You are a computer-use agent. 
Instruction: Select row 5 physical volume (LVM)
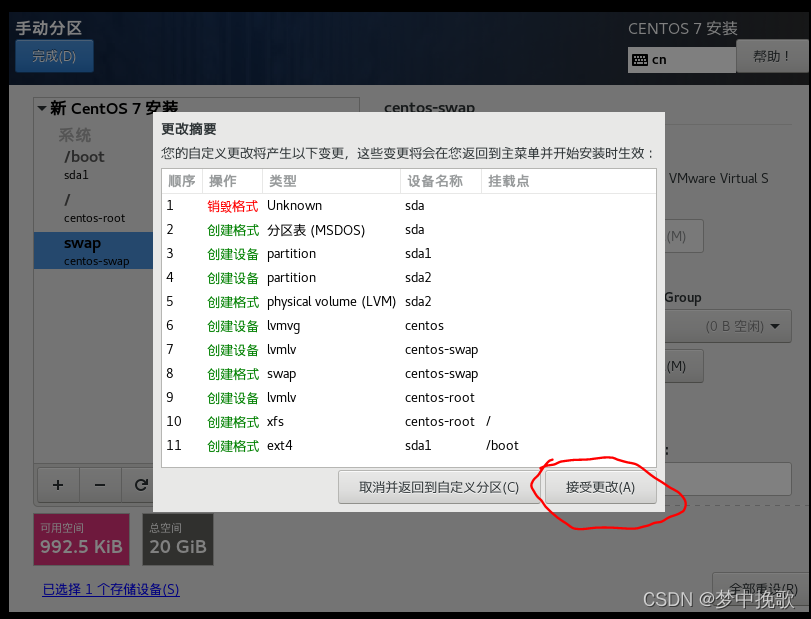point(409,301)
